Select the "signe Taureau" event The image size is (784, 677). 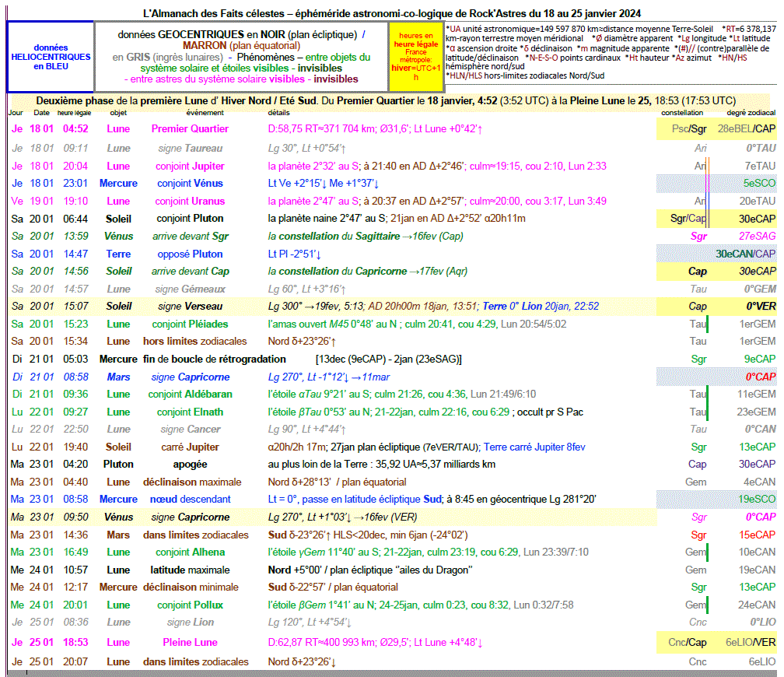click(190, 148)
